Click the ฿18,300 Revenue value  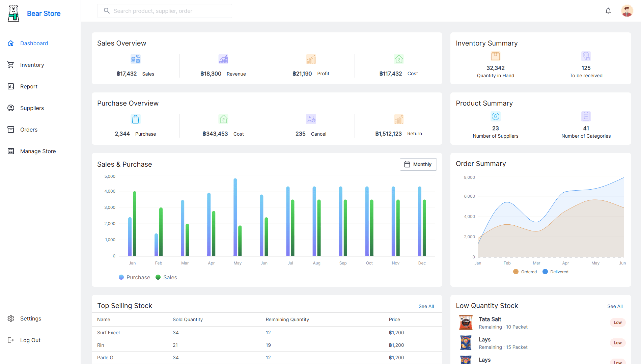pos(211,74)
